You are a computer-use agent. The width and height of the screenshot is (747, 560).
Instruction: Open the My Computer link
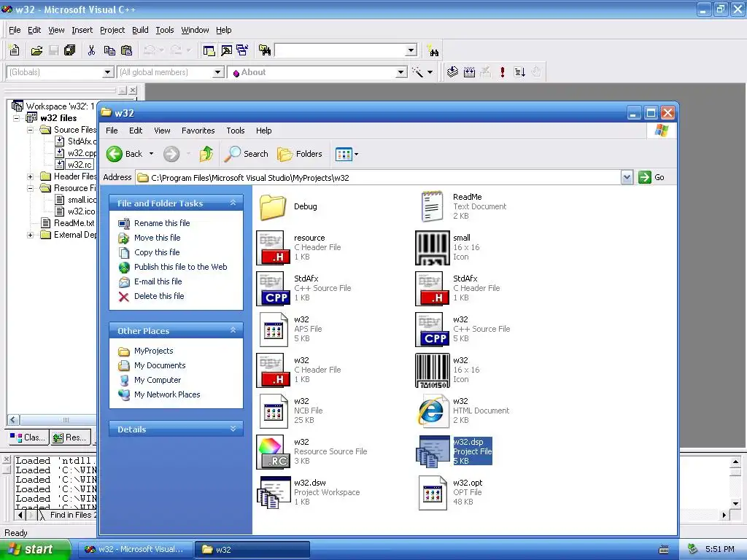(x=158, y=380)
